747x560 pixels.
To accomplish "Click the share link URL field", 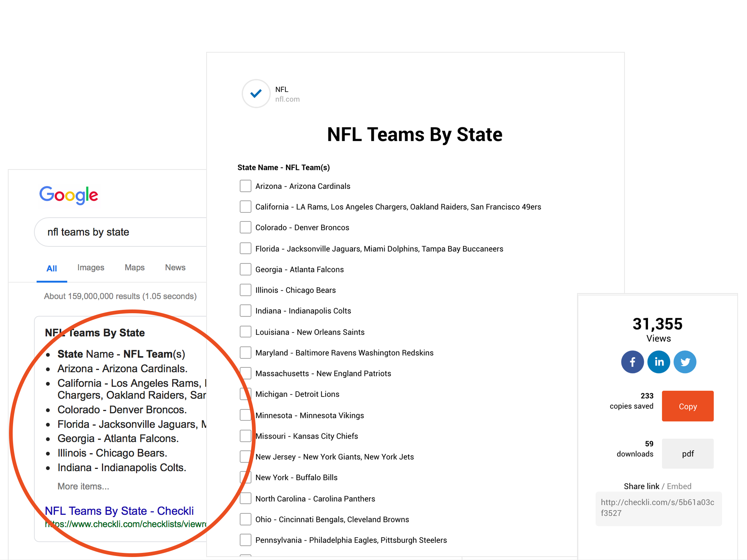I will coord(658,508).
